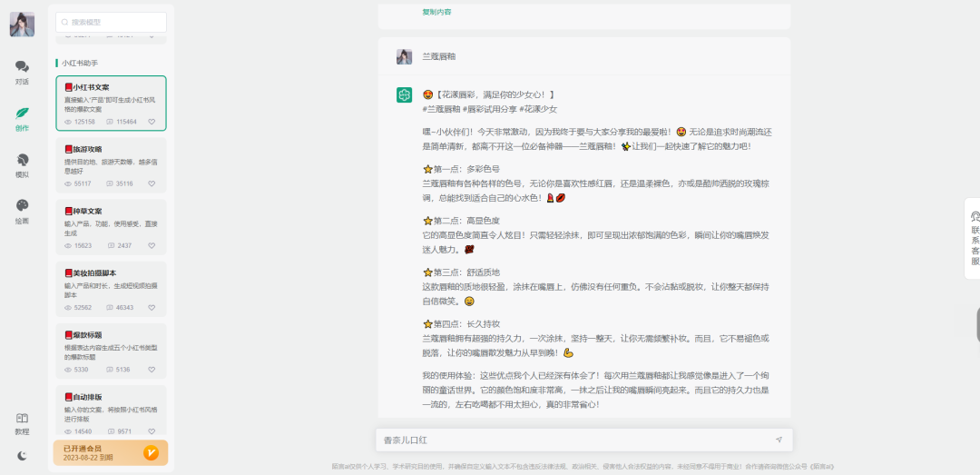This screenshot has height=475, width=980.
Task: Click the hashtag line #兰蔻唇釉 #唇彩试用分享
Action: 490,109
